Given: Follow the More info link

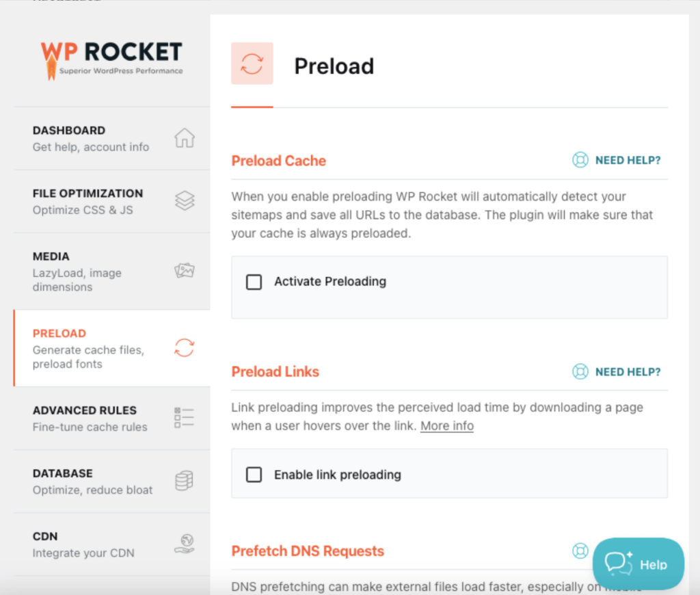Looking at the screenshot, I should point(447,425).
